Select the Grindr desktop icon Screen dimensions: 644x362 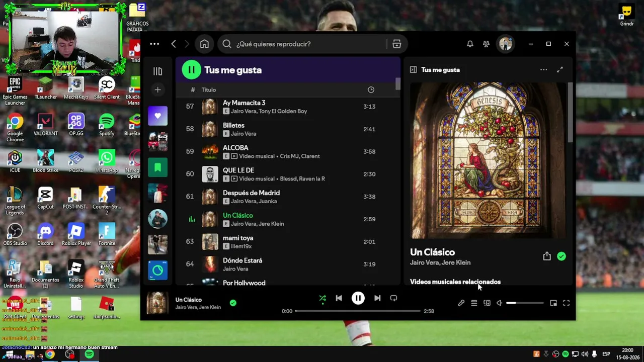[626, 15]
